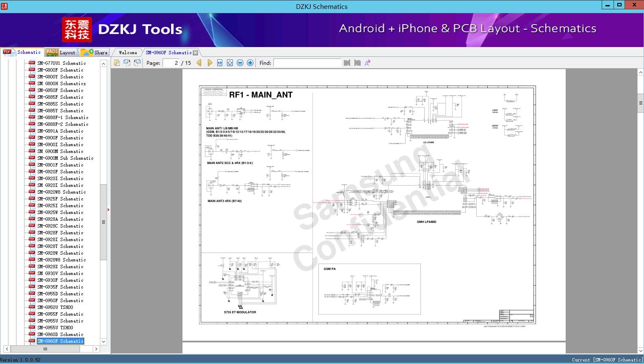Find the previous search match
The height and width of the screenshot is (364, 644).
point(347,63)
